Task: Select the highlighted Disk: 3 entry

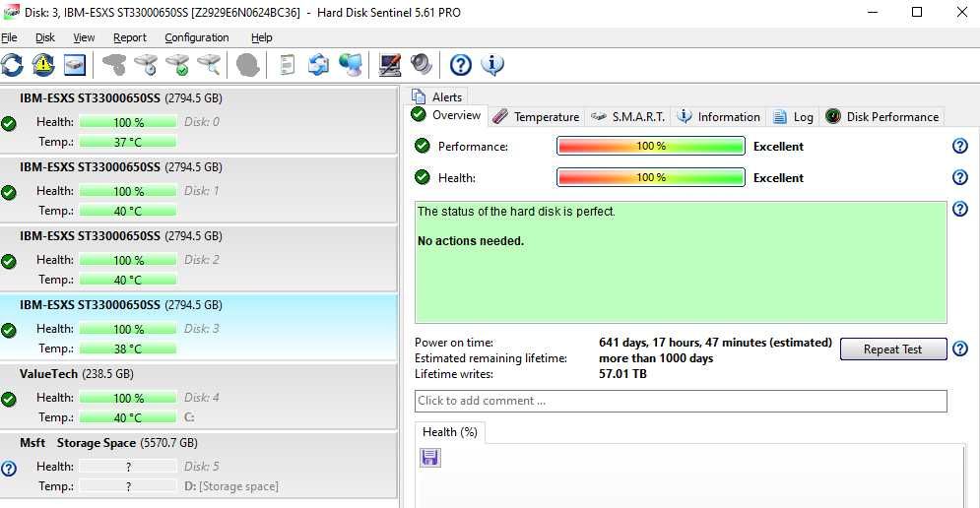Action: (198, 328)
